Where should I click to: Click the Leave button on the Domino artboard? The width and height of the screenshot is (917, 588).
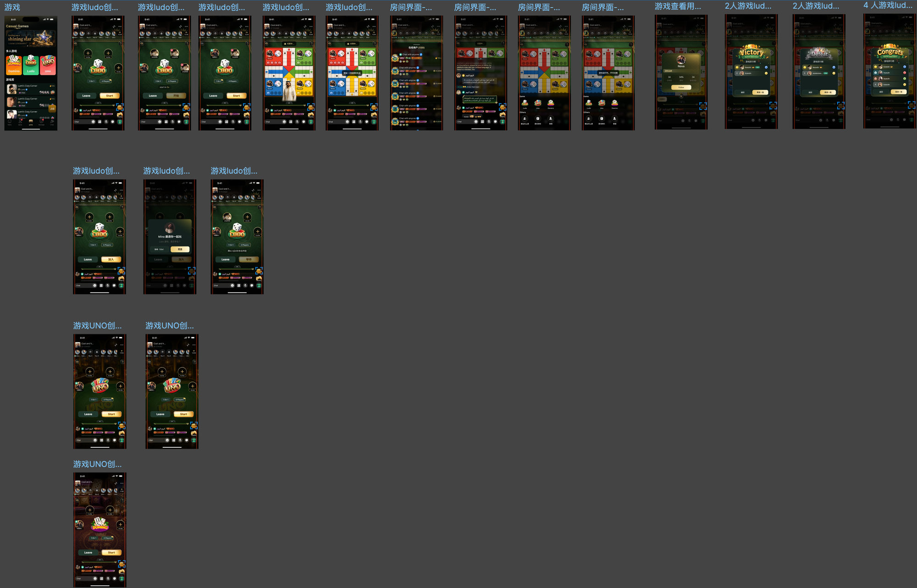(x=88, y=552)
